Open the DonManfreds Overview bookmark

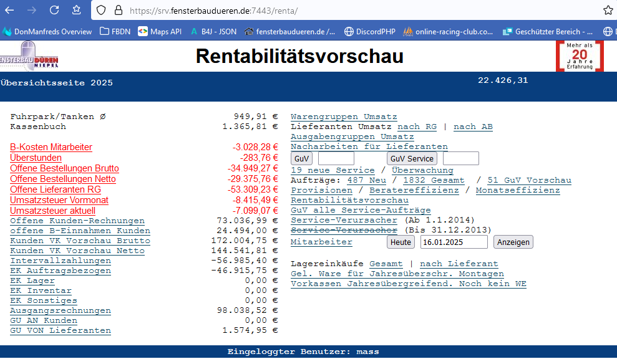tap(47, 31)
